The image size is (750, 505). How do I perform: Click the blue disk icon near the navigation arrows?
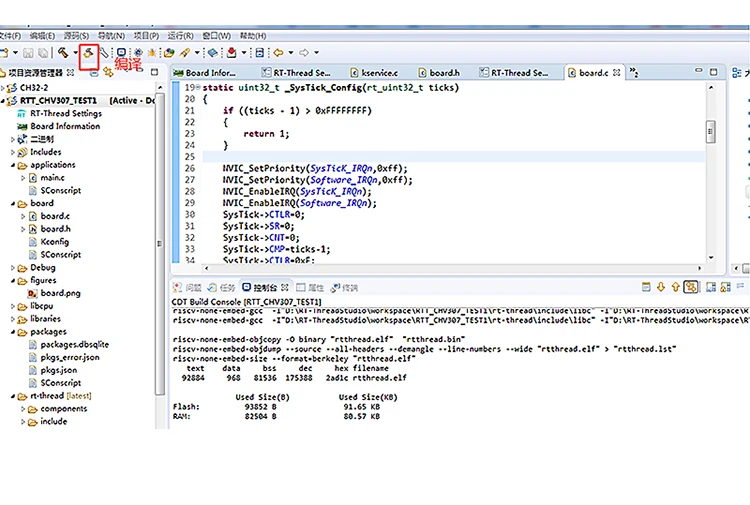coord(260,53)
